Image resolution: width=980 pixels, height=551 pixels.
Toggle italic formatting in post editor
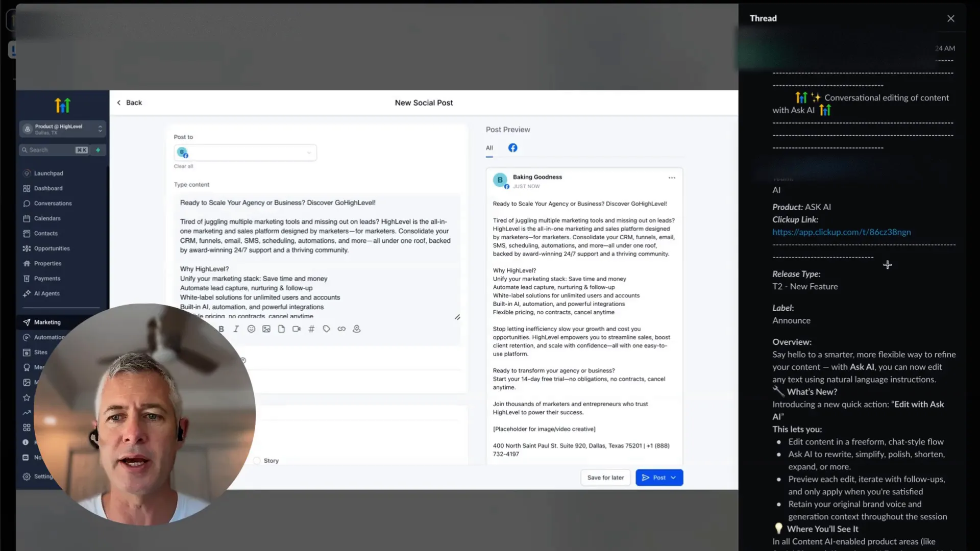click(x=236, y=329)
